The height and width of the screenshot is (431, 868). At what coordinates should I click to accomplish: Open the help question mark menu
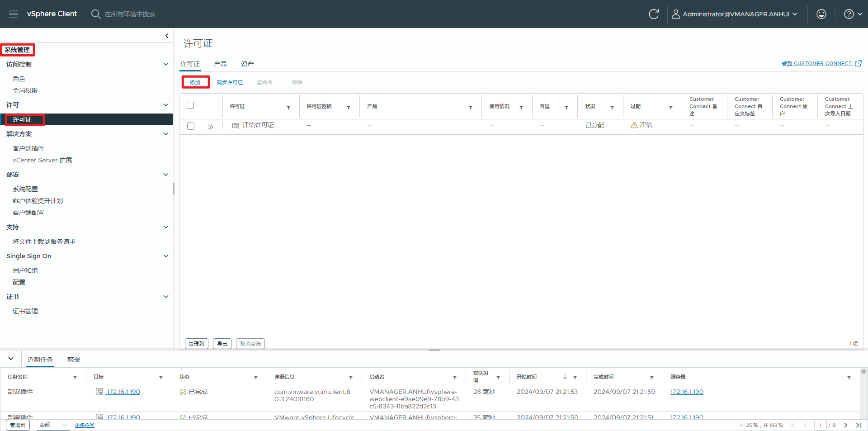[x=852, y=14]
